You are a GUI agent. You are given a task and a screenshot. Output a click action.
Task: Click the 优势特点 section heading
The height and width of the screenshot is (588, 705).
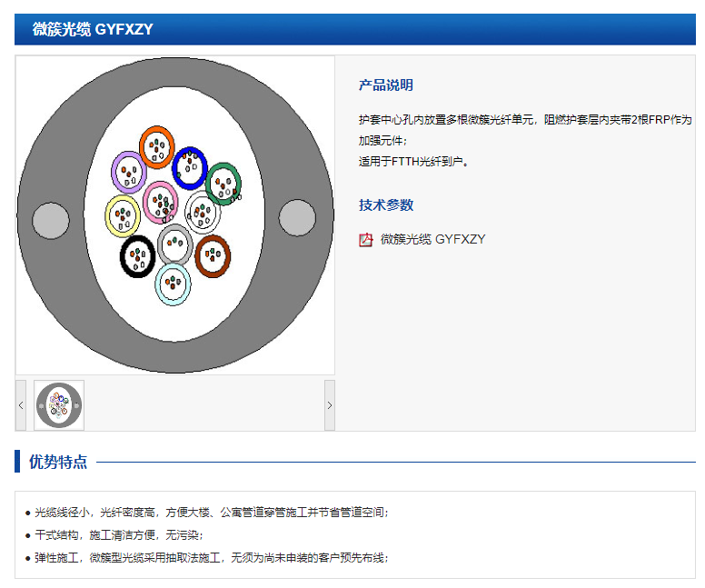[x=58, y=462]
